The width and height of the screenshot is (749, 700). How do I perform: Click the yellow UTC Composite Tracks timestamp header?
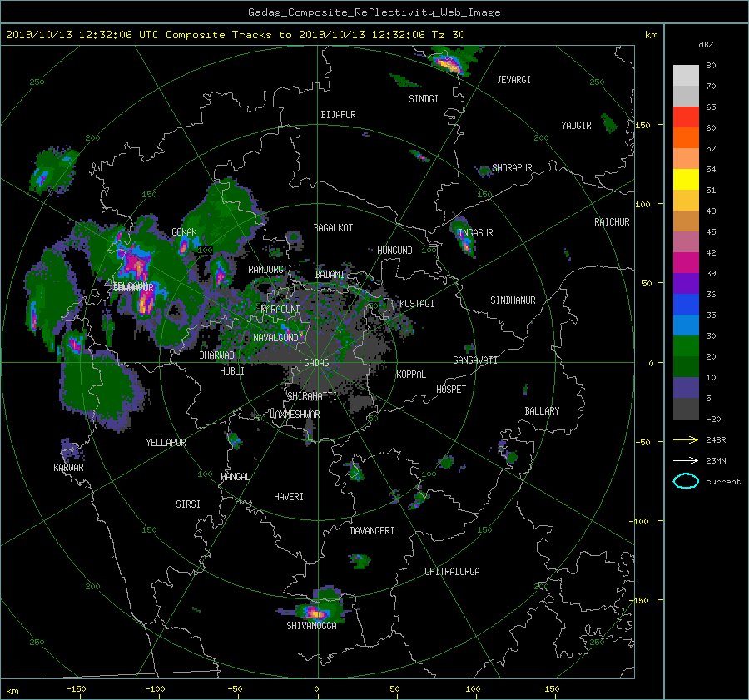pos(235,35)
